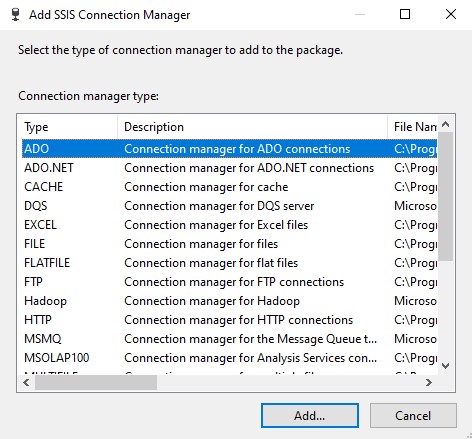This screenshot has height=439, width=472.
Task: Click the File Name column header
Action: click(x=412, y=127)
